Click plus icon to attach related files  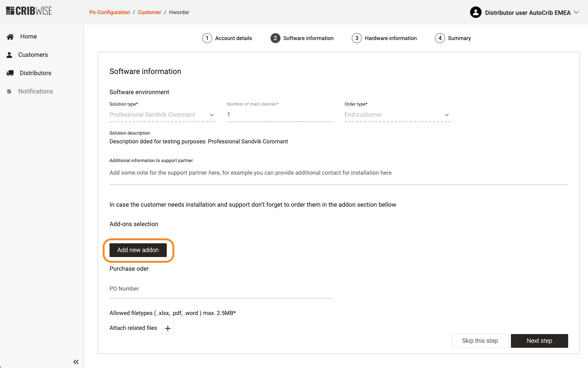click(x=168, y=328)
